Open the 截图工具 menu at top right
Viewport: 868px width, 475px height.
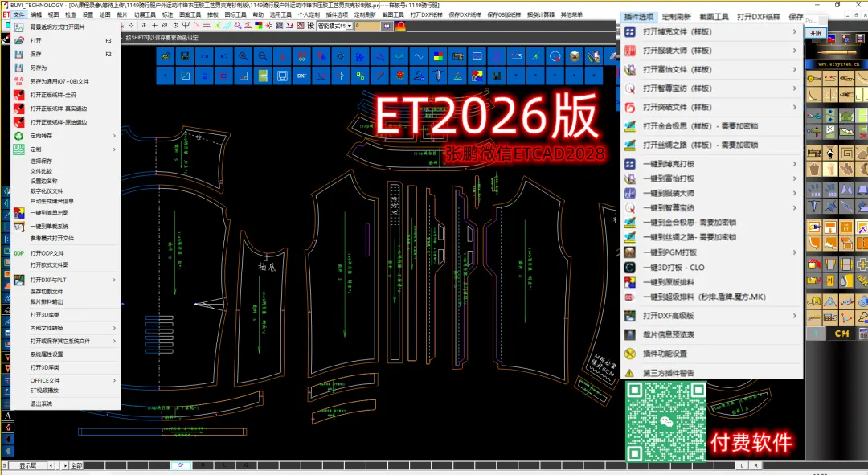714,17
